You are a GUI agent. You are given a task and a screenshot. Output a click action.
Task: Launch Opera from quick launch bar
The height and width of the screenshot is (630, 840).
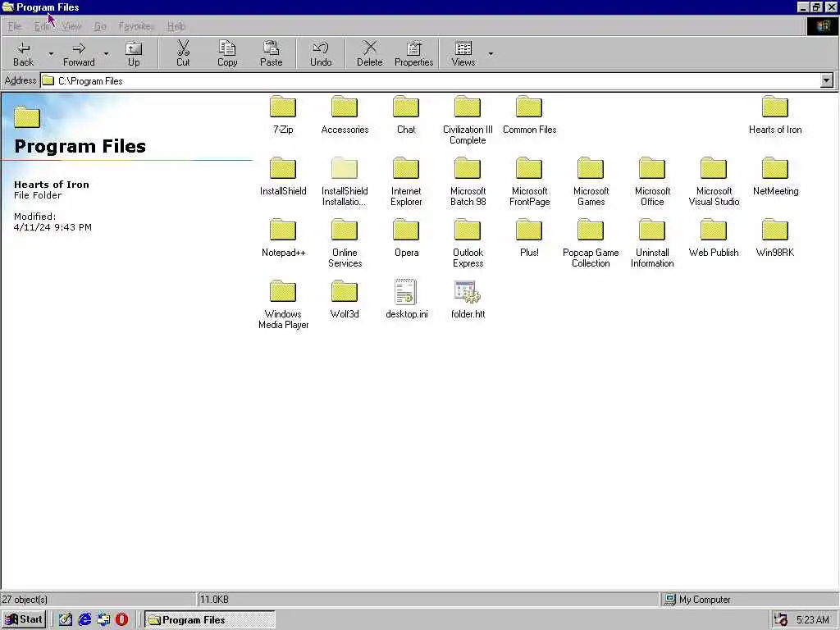point(122,619)
